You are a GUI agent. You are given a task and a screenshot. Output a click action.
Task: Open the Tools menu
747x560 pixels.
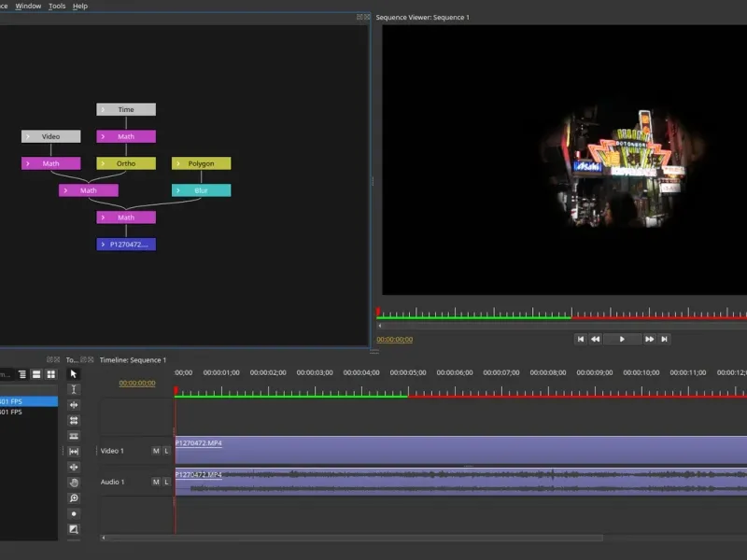57,6
